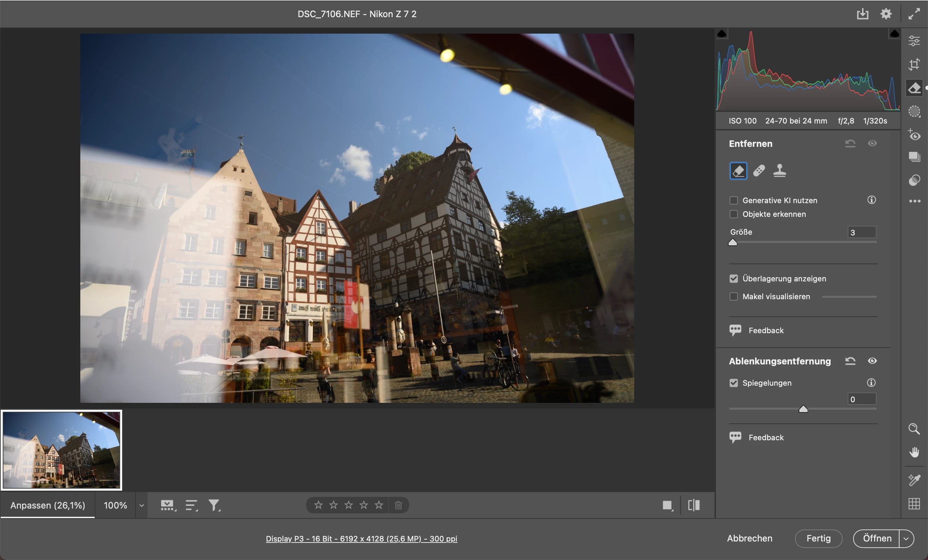Toggle the grid overlay icon

[x=914, y=503]
